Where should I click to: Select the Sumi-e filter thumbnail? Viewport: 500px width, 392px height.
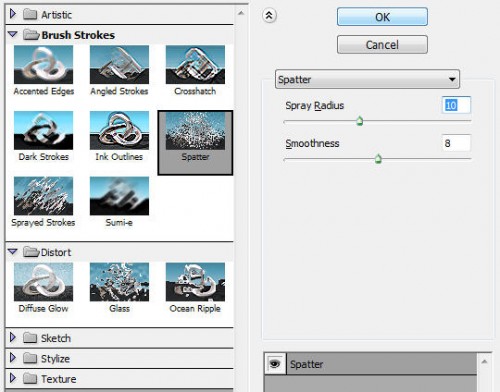[119, 196]
